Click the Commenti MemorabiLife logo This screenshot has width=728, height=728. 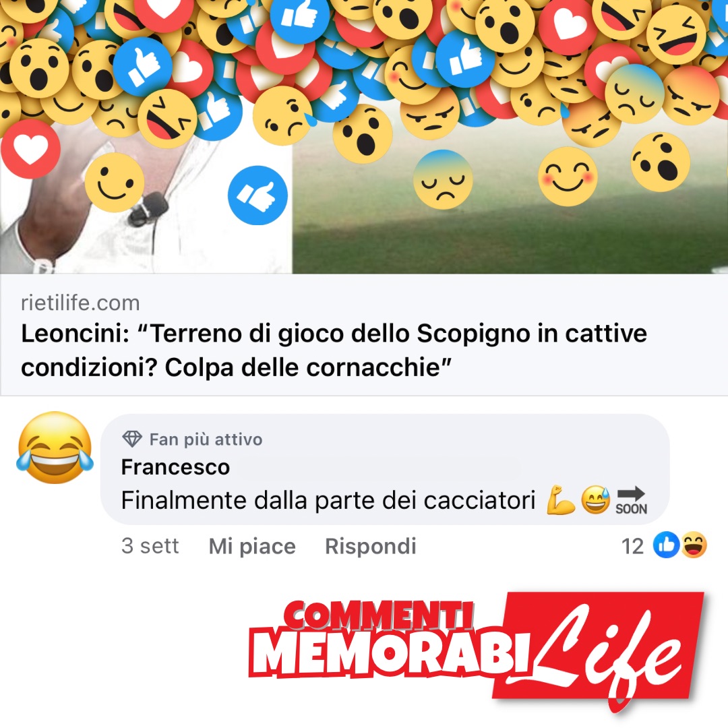477,653
